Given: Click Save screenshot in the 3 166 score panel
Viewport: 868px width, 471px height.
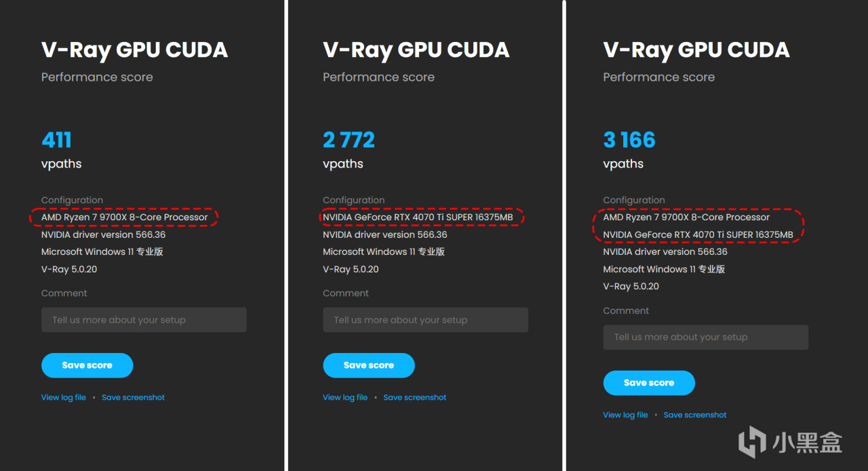Looking at the screenshot, I should tap(695, 415).
